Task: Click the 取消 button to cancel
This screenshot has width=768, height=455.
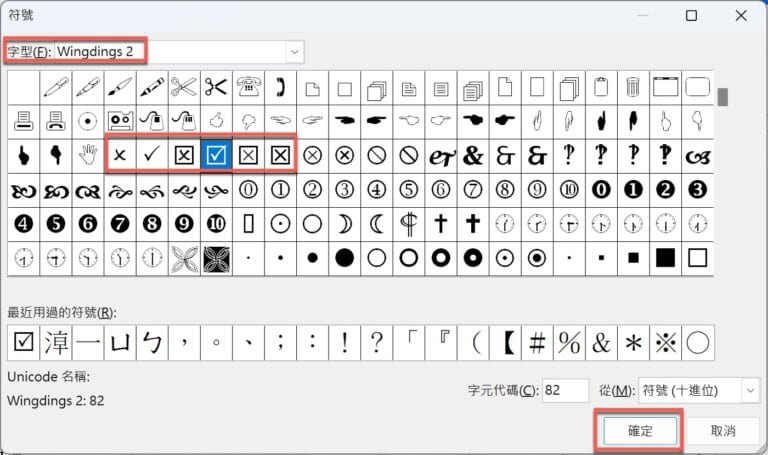Action: (x=722, y=431)
